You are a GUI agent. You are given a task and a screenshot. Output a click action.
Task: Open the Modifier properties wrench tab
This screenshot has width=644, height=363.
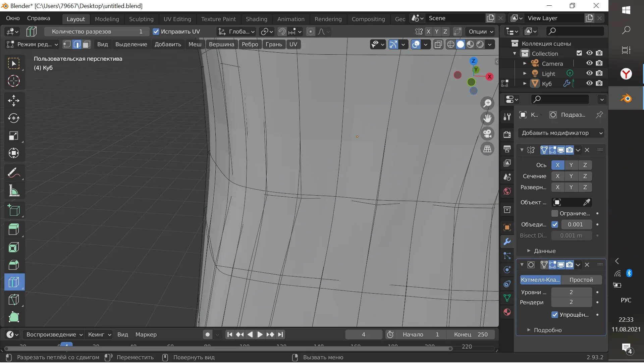click(x=507, y=242)
